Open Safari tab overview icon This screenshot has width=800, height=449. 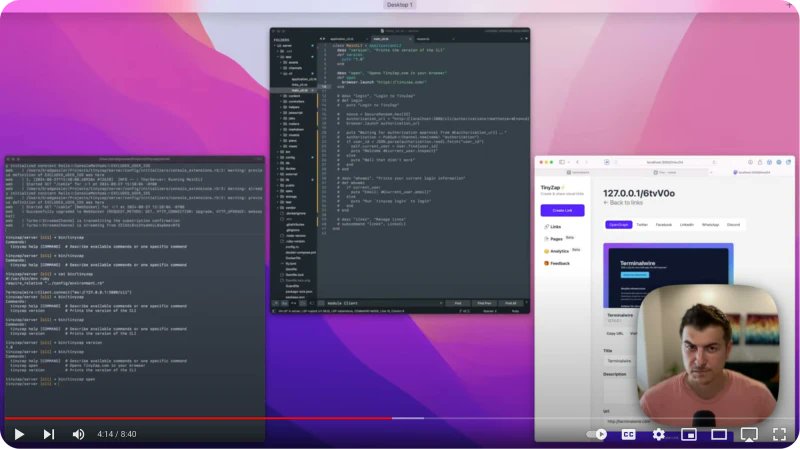(788, 162)
